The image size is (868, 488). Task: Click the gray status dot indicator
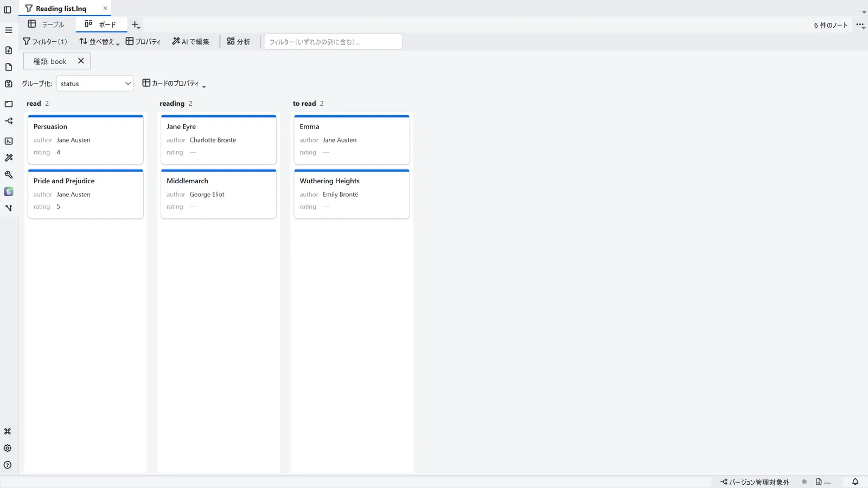[805, 481]
